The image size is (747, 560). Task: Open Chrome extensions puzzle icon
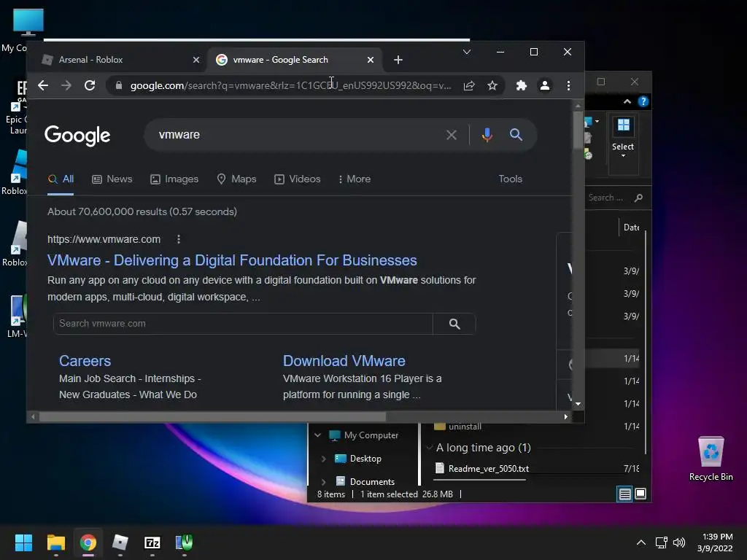coord(521,86)
